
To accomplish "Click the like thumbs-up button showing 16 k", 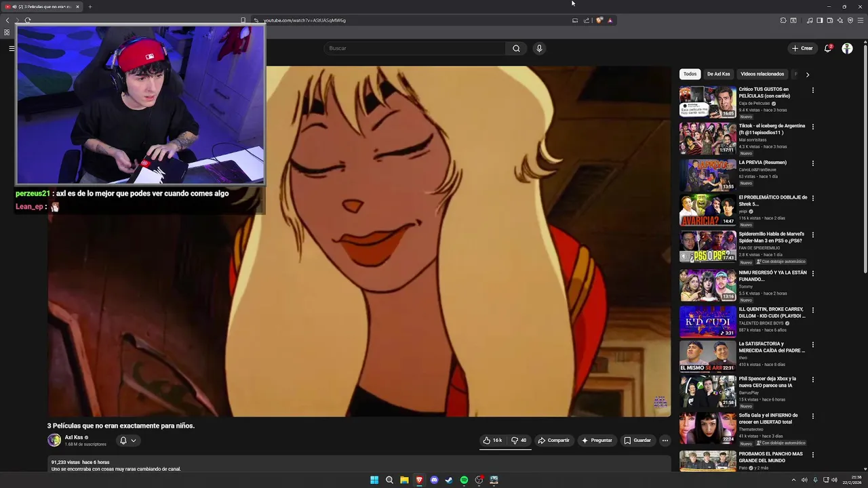I will (492, 441).
